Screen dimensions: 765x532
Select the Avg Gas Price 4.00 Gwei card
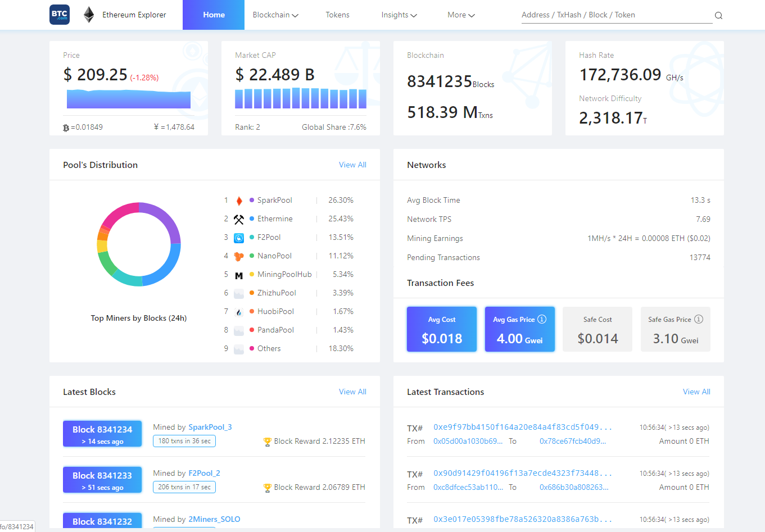[520, 329]
